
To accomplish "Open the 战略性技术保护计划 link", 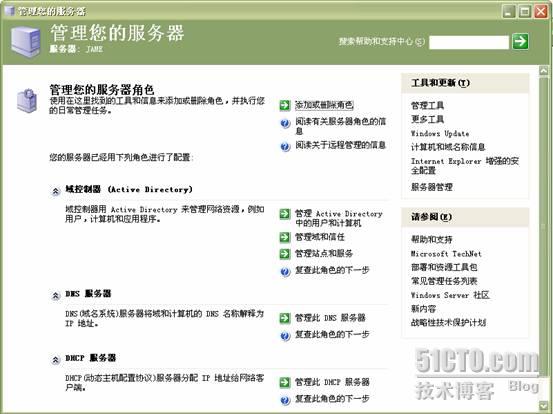I will click(449, 322).
